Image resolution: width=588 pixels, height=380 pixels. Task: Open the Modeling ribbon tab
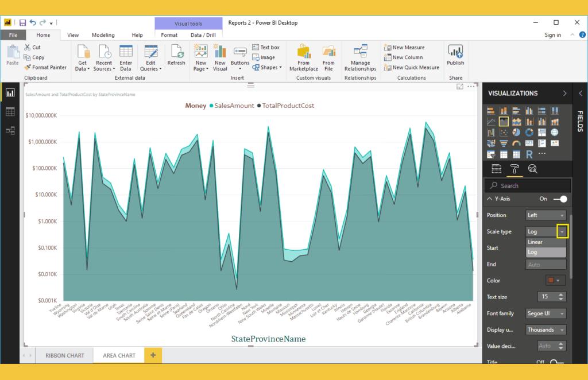point(103,35)
